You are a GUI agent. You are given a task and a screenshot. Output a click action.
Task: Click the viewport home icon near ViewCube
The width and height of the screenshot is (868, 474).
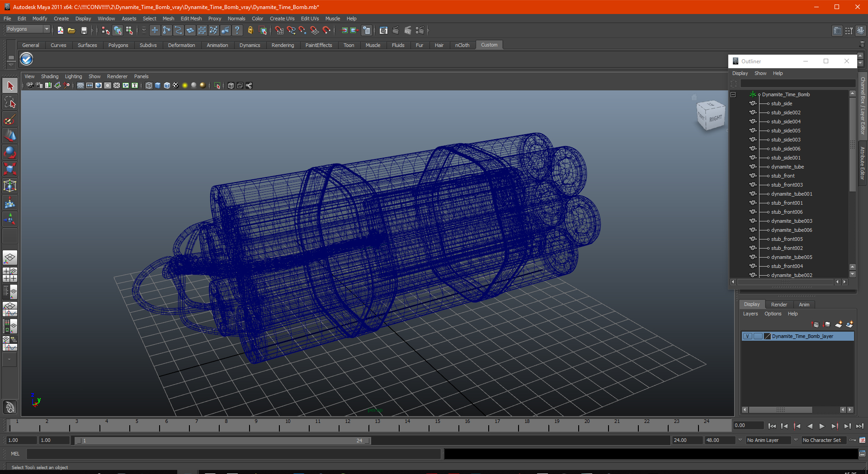pos(694,97)
